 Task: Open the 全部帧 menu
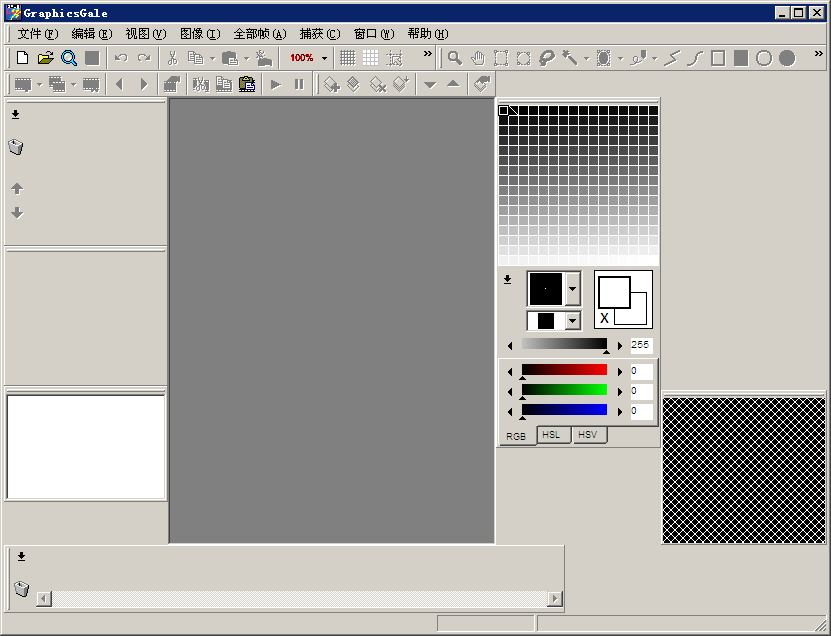pyautogui.click(x=258, y=33)
